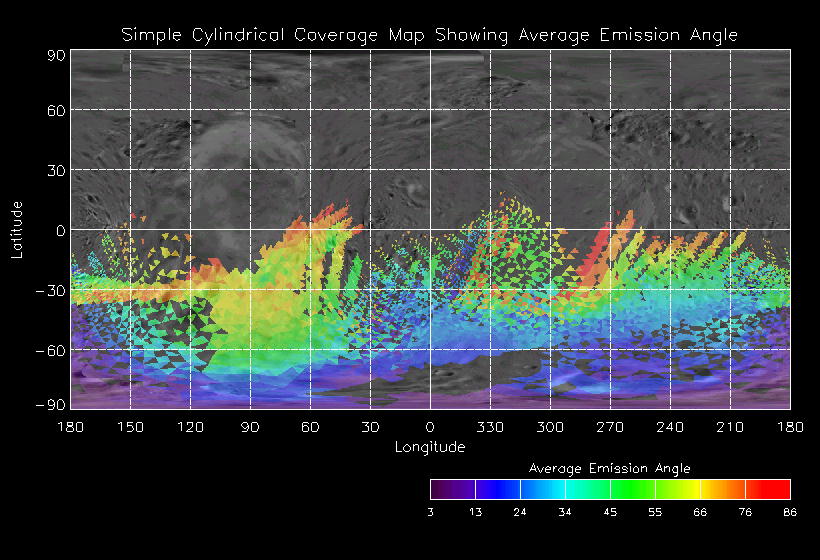Pick the dark blue 13–24 color bar segment

(x=498, y=489)
